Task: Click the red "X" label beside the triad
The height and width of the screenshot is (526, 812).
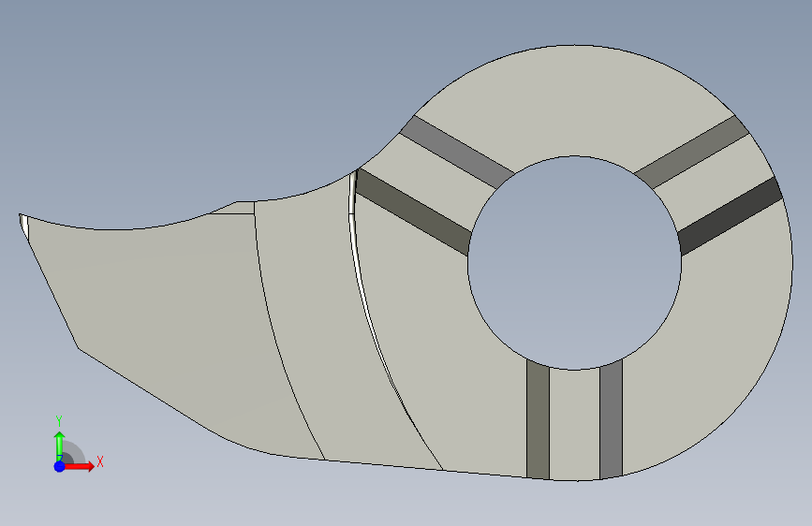Action: click(100, 461)
